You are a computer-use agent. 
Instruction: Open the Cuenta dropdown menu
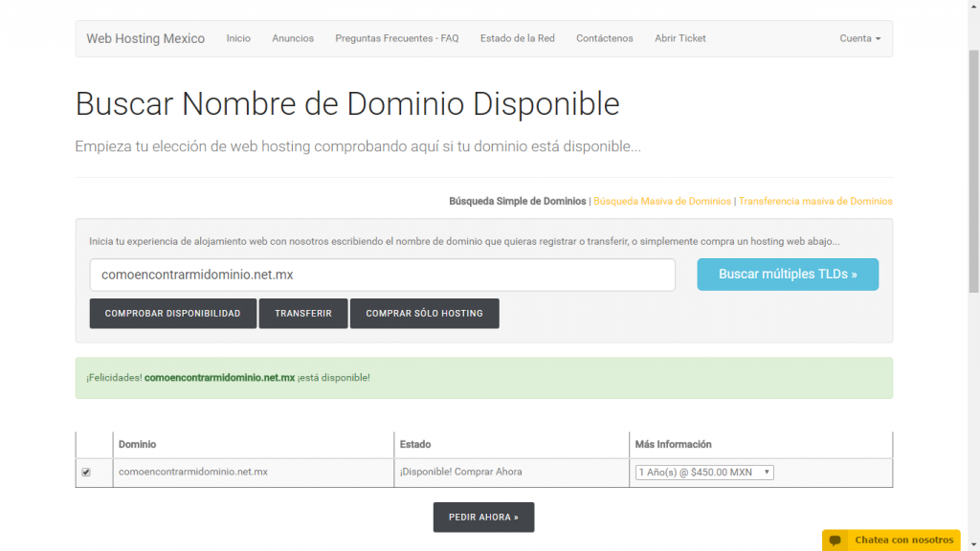(x=859, y=38)
